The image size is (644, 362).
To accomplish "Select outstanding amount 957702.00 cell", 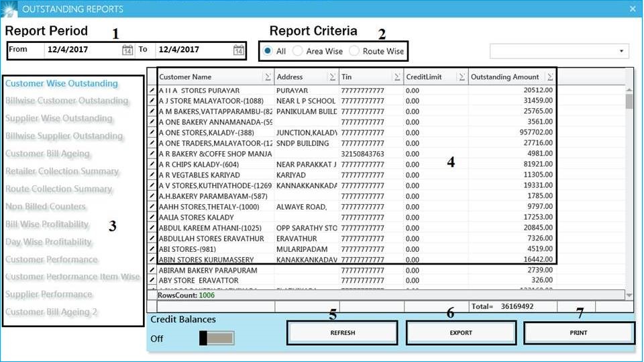I will coord(512,132).
